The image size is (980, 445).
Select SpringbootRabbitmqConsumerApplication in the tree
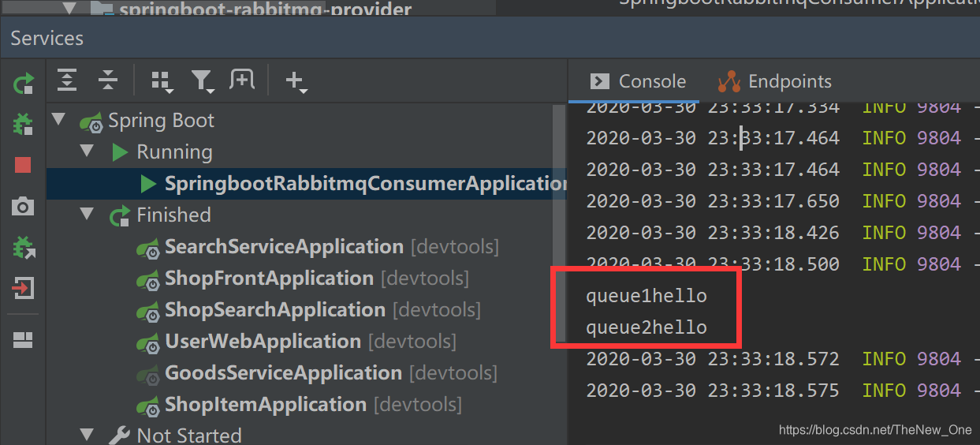click(x=306, y=184)
